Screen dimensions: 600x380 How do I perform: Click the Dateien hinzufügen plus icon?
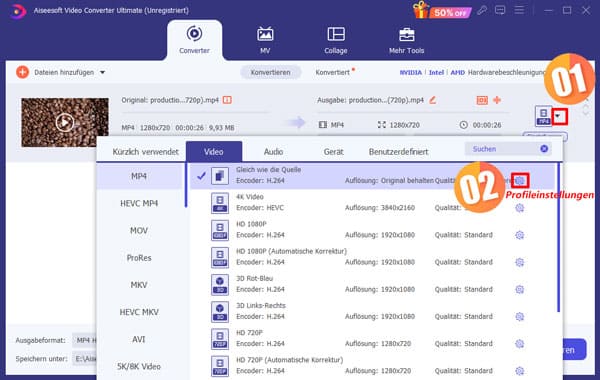tap(22, 72)
